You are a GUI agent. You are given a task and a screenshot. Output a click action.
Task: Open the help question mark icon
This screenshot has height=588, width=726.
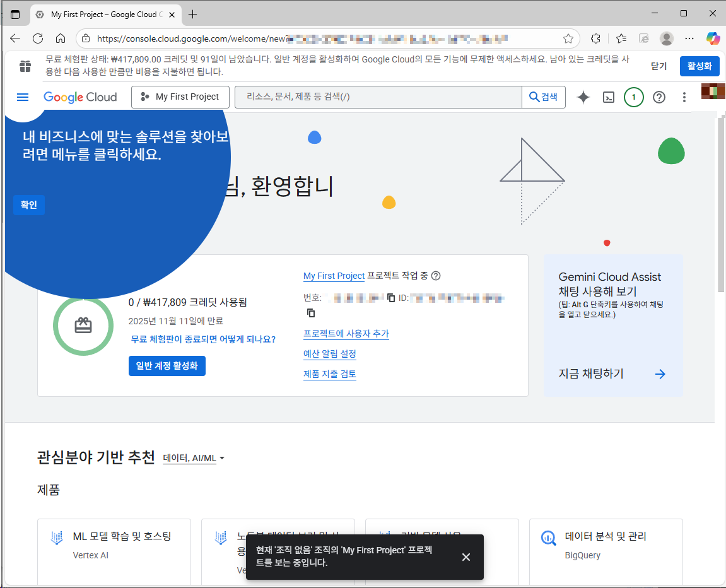(659, 97)
